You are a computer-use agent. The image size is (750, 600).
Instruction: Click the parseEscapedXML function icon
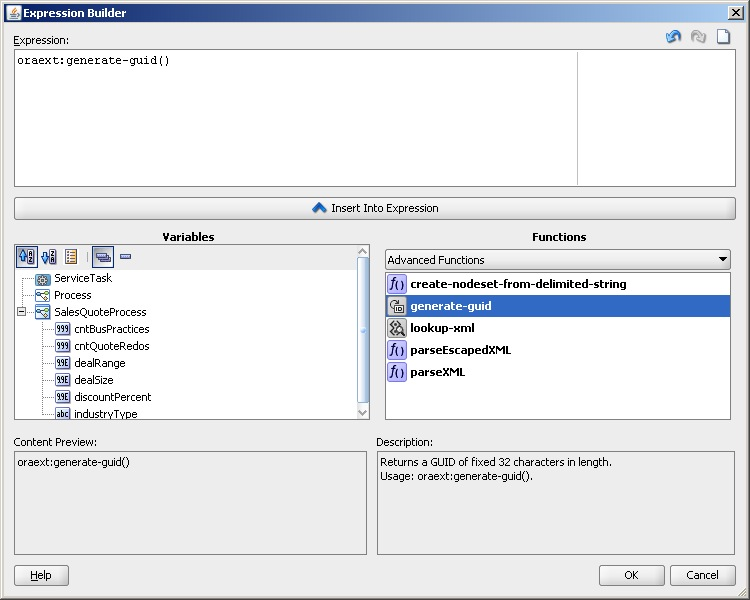tap(397, 350)
